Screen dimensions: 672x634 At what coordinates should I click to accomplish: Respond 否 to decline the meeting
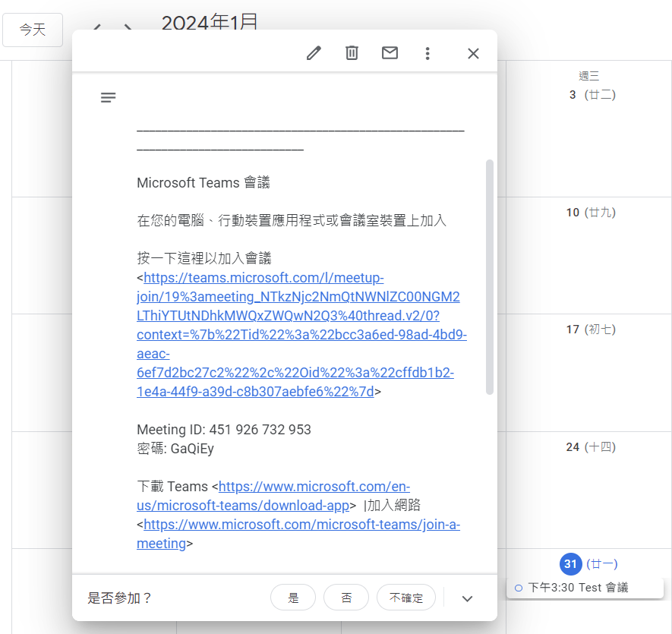345,598
